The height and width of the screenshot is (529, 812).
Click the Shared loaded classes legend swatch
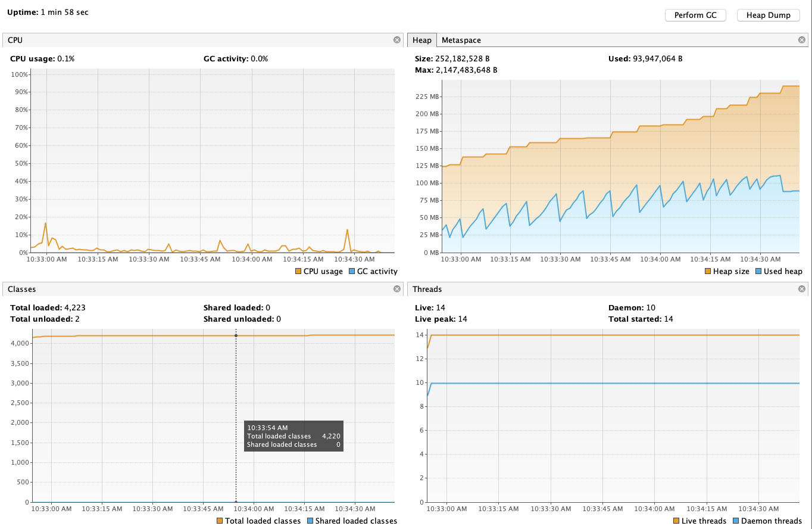[310, 521]
